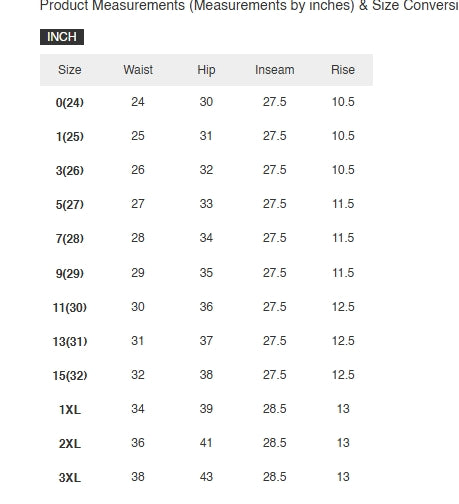Screen dimensions: 459x504
Task: Click the 3XL waist value 38
Action: (138, 477)
